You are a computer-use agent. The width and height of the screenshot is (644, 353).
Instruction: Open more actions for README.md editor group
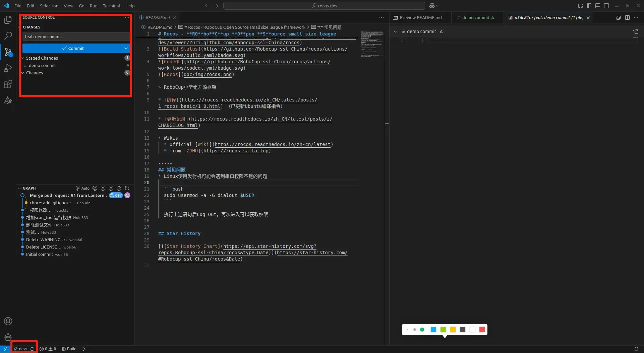coord(382,17)
